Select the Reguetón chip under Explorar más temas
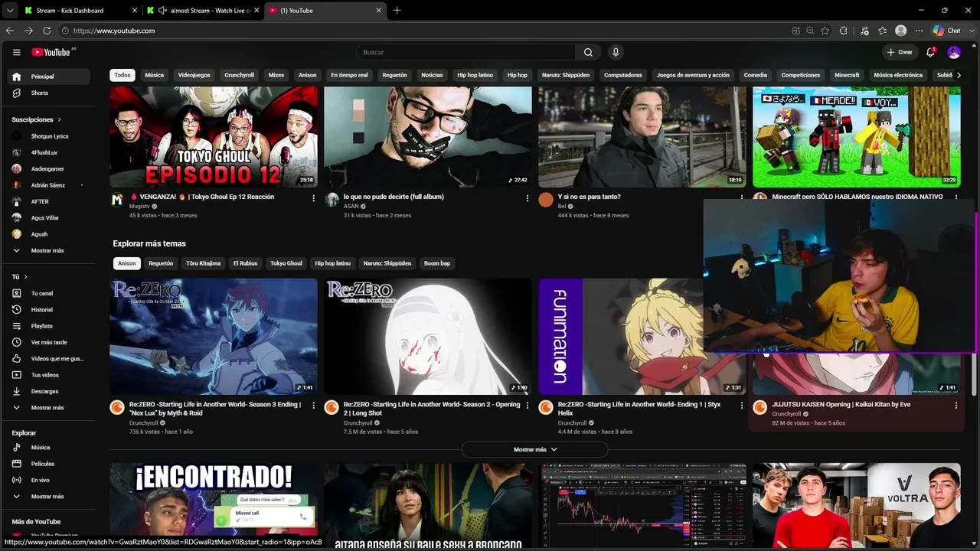This screenshot has height=551, width=980. click(x=161, y=263)
